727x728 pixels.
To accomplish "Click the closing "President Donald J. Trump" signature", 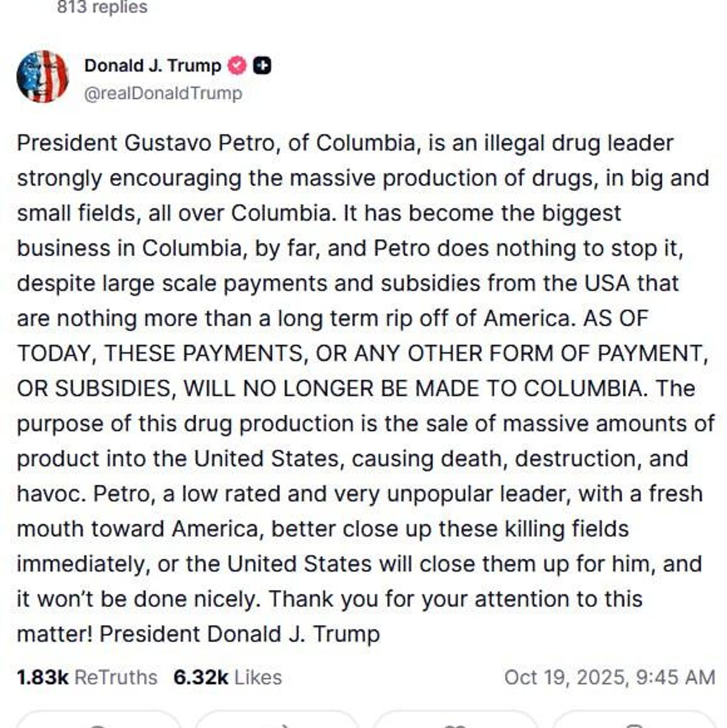I will (x=239, y=634).
